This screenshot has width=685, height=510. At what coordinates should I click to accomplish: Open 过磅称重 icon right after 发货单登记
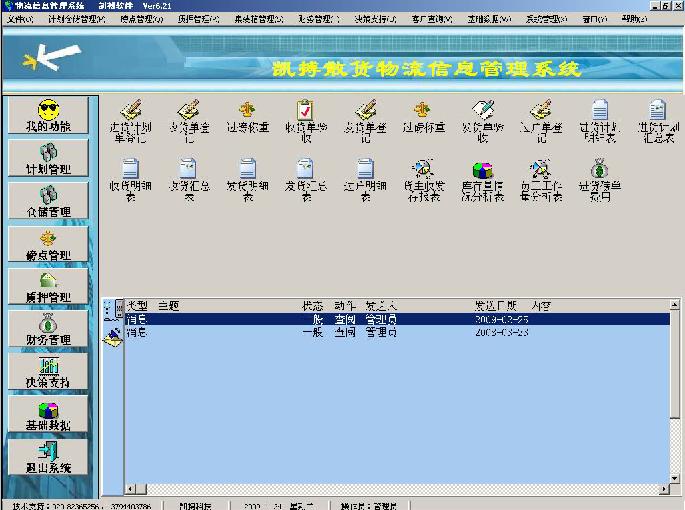pos(424,117)
